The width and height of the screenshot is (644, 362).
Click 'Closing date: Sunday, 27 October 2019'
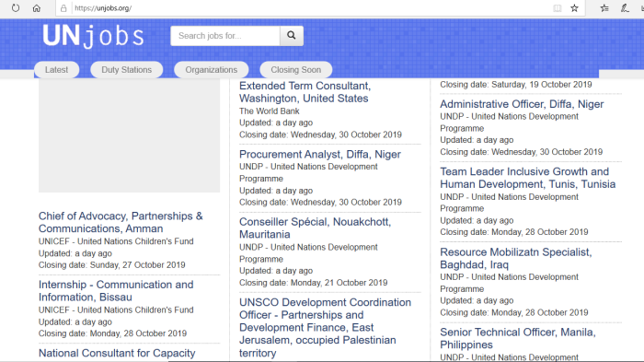[x=111, y=265]
